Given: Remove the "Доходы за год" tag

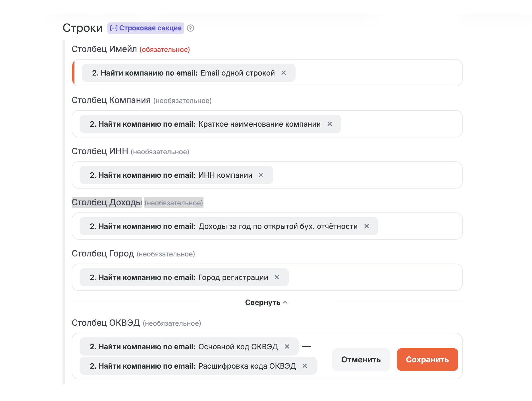Looking at the screenshot, I should coord(367,226).
